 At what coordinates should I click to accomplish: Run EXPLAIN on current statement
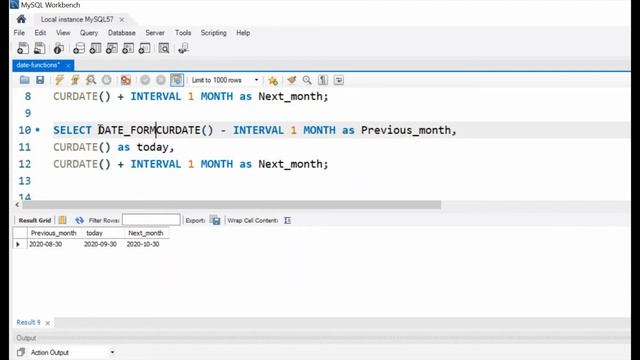[91, 80]
